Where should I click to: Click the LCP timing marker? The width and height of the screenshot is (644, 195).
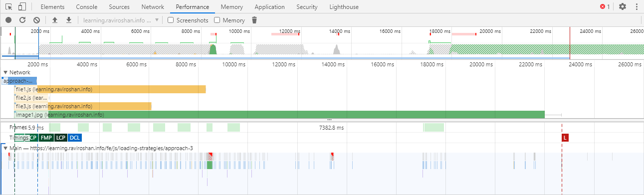point(60,138)
